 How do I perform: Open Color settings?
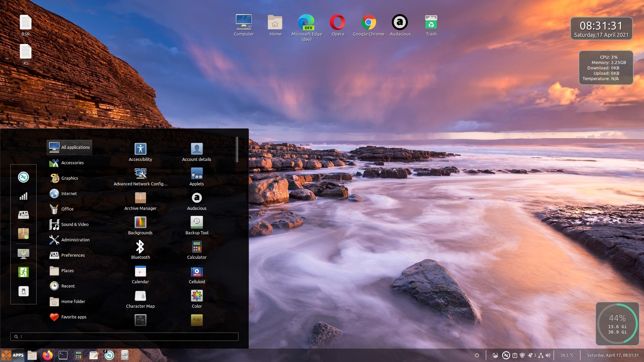pyautogui.click(x=197, y=299)
